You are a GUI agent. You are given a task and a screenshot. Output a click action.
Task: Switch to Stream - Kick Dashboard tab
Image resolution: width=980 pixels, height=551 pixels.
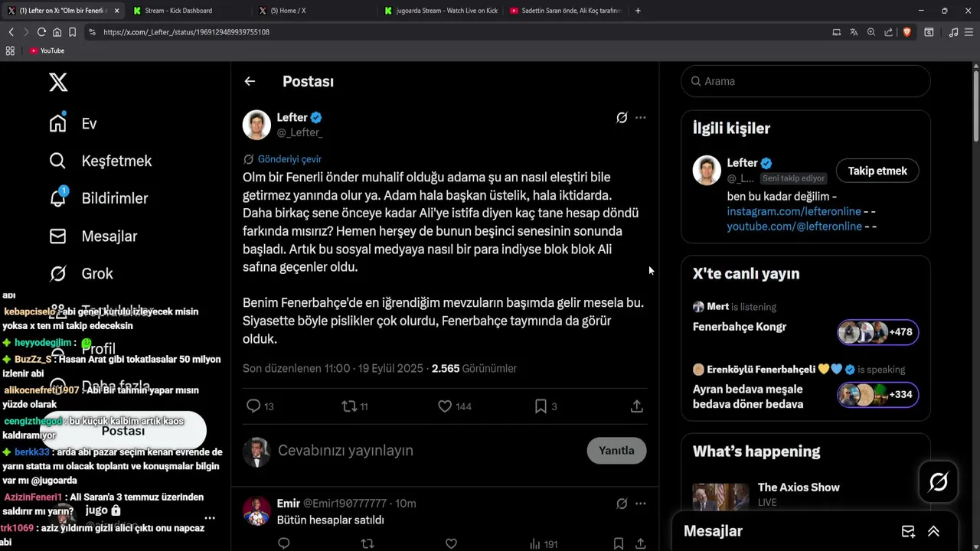(x=178, y=11)
